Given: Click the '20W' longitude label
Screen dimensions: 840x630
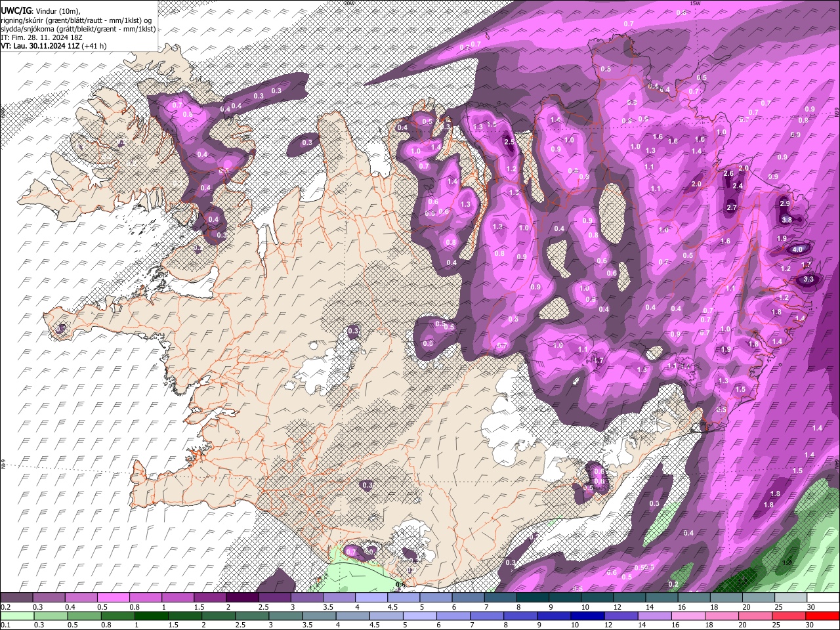Looking at the screenshot, I should pyautogui.click(x=349, y=3).
